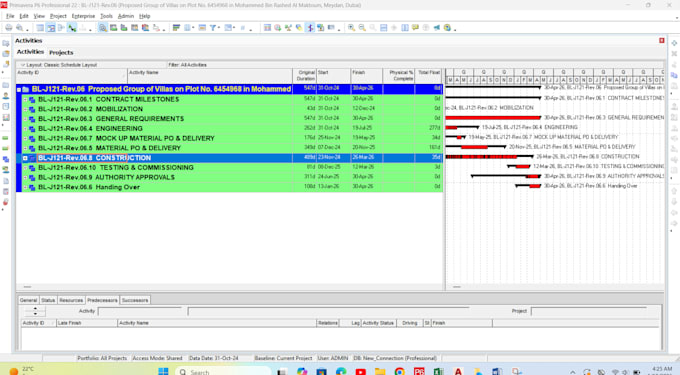The height and width of the screenshot is (375, 680).
Task: Expand the GENERAL REQUIREMENTS WBS node
Action: (x=25, y=119)
